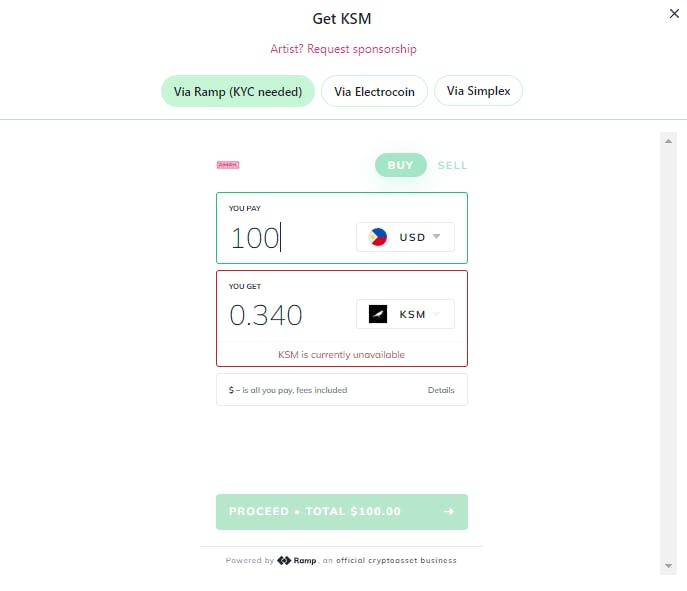Viewport: 687px width, 591px height.
Task: Click the arrow icon on Proceed button
Action: click(x=449, y=511)
